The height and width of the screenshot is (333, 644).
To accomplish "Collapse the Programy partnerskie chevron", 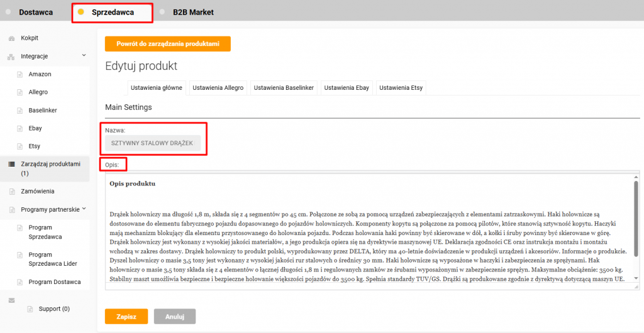I will (84, 209).
